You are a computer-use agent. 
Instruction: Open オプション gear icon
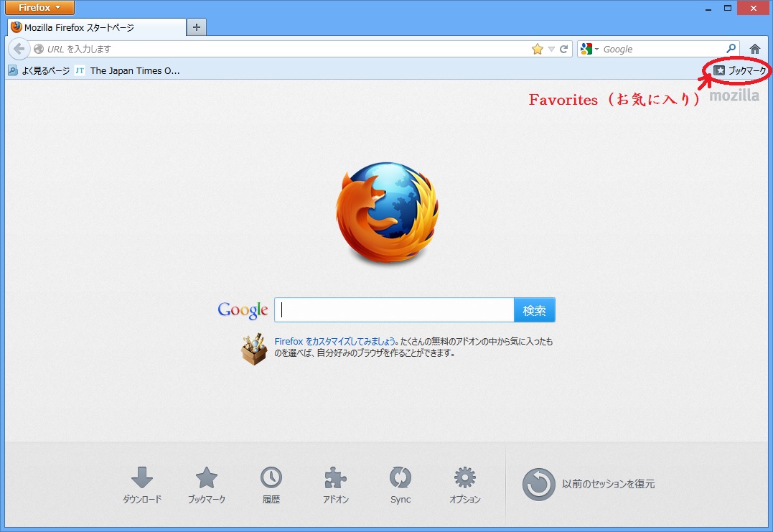(x=465, y=485)
